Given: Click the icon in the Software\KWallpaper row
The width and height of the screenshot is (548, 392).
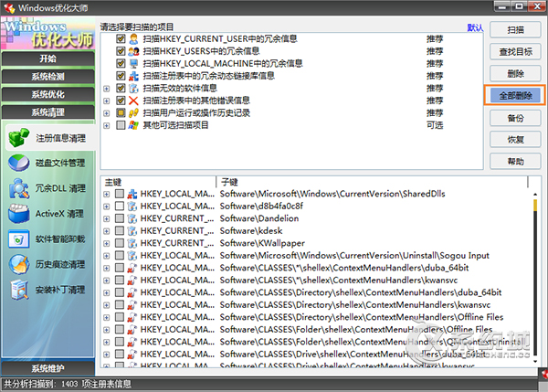Looking at the screenshot, I should (x=132, y=243).
